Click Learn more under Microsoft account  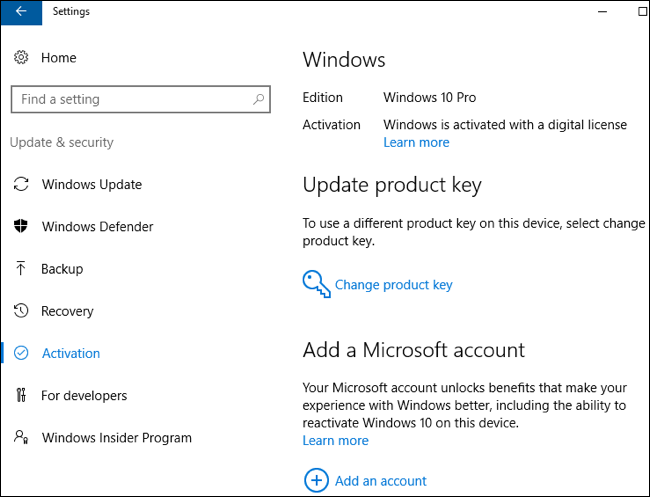click(335, 440)
